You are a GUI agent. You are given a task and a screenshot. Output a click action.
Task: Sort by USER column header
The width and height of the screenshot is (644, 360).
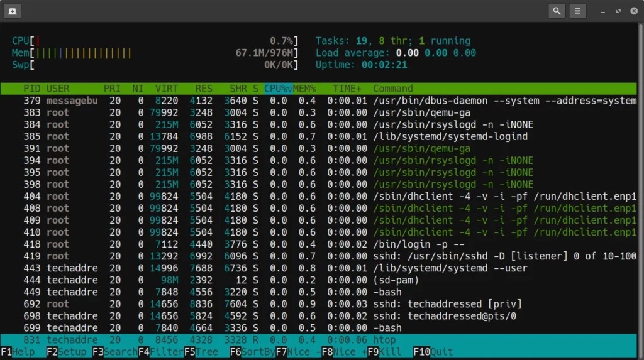point(58,89)
